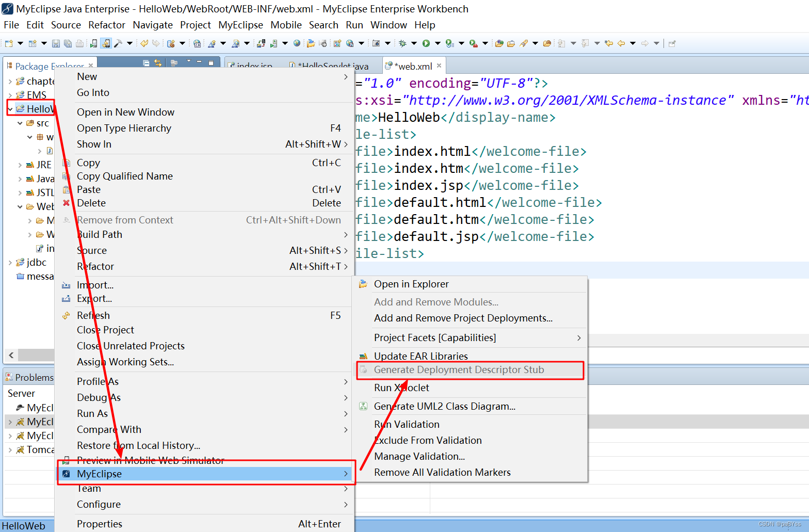Image resolution: width=809 pixels, height=532 pixels.
Task: Click the default.jsp welcome-file line in editor
Action: pyautogui.click(x=475, y=236)
